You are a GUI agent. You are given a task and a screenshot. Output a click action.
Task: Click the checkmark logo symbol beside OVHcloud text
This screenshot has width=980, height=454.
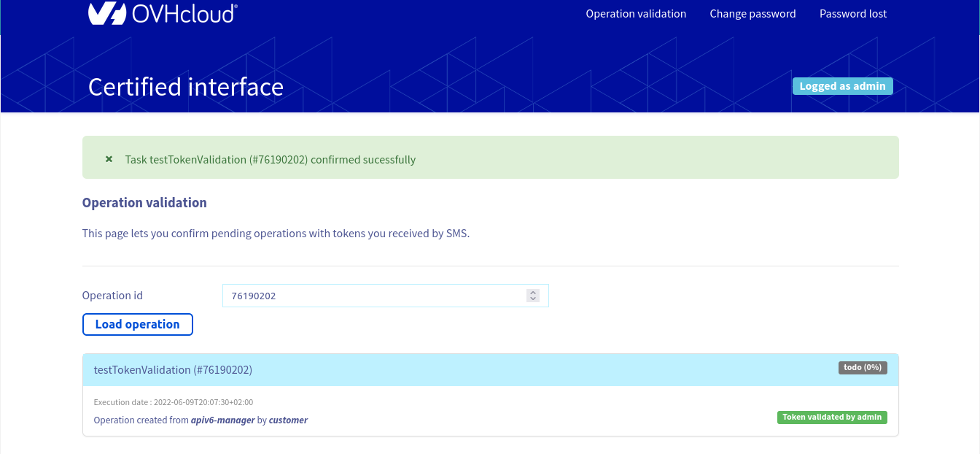point(107,13)
